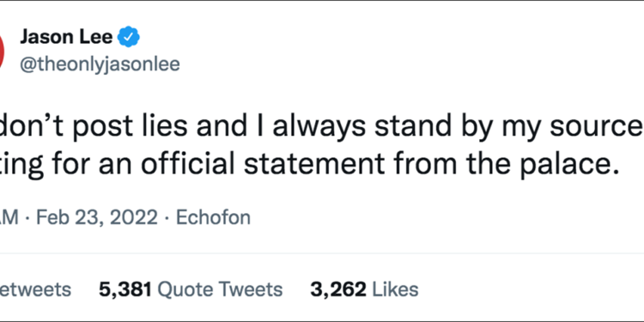This screenshot has width=644, height=322.
Task: Click the Feb 23, 2022 date
Action: point(97,217)
